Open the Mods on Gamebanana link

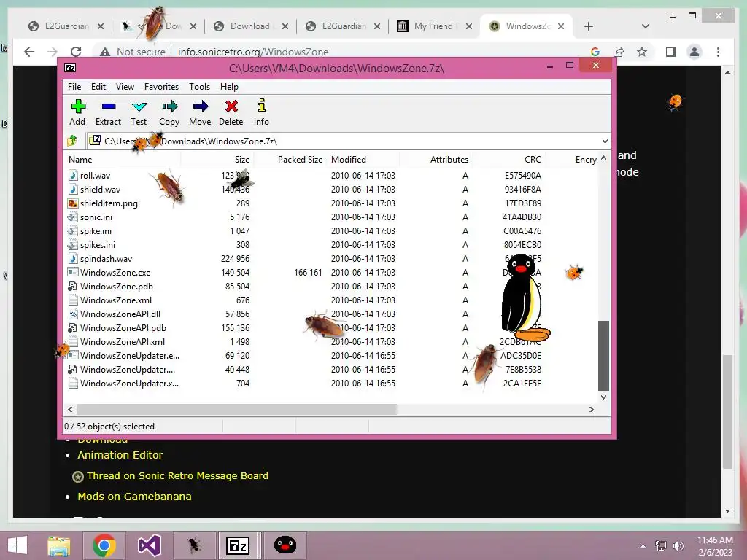(134, 496)
